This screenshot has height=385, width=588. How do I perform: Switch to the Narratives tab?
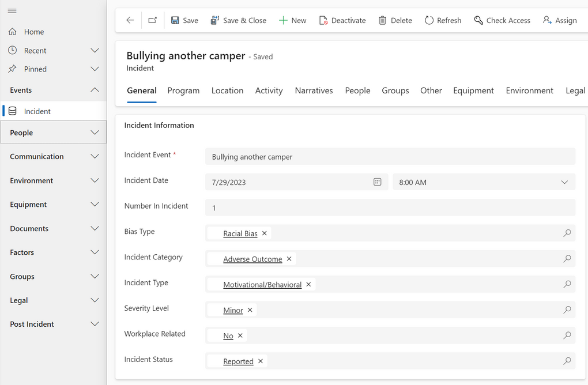click(x=314, y=90)
